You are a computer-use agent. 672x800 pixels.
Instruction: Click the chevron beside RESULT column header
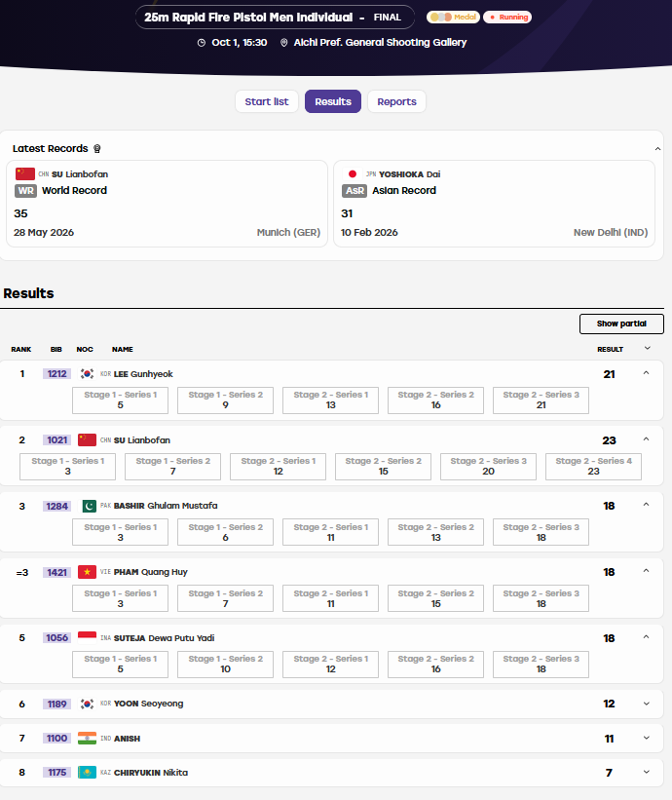(x=647, y=349)
